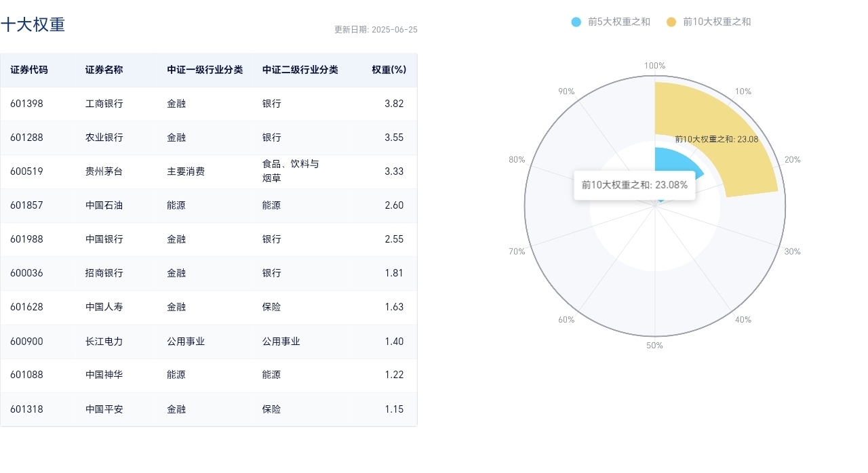Toggle the 前10大权重之和 legend item

[709, 22]
